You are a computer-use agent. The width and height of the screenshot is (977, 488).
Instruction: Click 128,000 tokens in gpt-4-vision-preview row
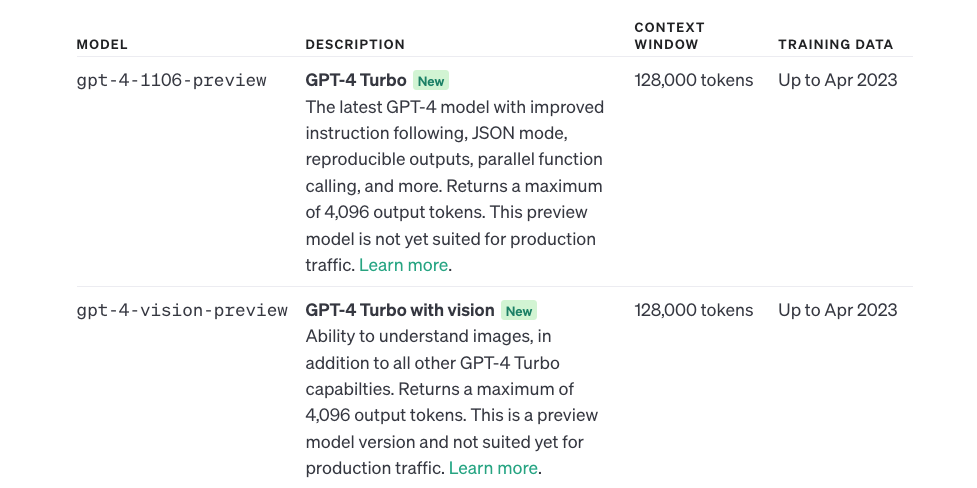pyautogui.click(x=693, y=310)
